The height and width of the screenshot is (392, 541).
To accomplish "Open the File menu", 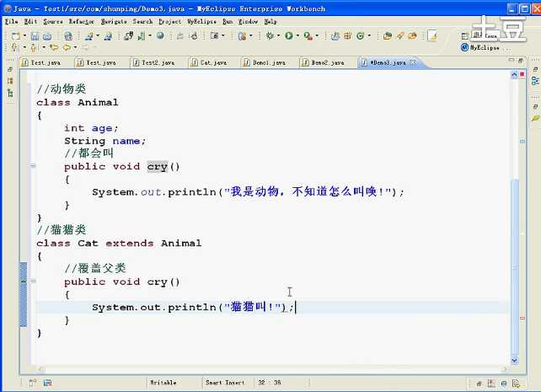I will pyautogui.click(x=12, y=21).
